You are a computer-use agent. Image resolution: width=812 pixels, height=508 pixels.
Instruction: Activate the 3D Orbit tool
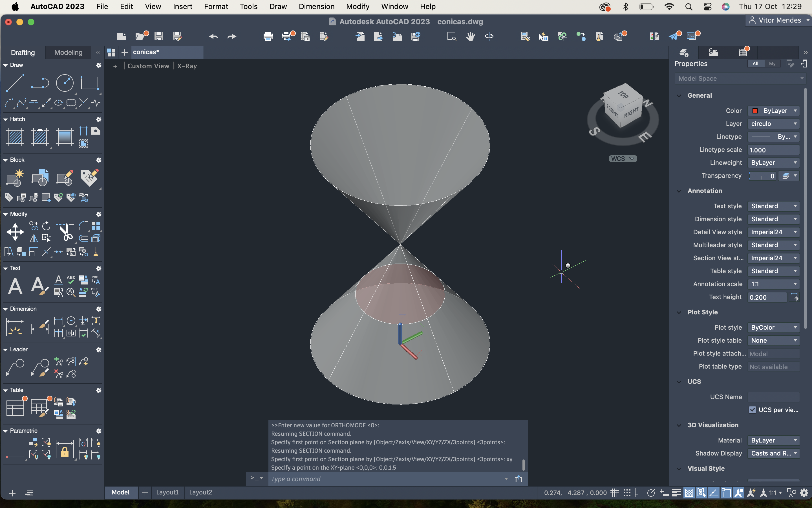pyautogui.click(x=489, y=36)
